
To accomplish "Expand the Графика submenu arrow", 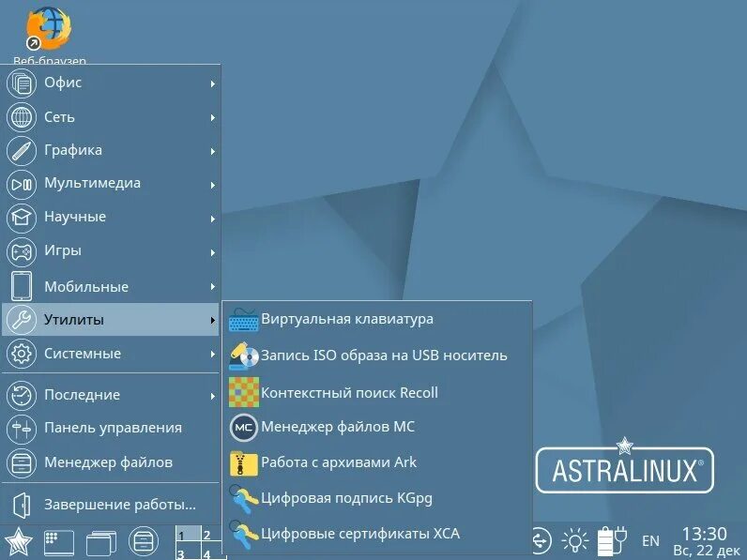I will tap(213, 151).
